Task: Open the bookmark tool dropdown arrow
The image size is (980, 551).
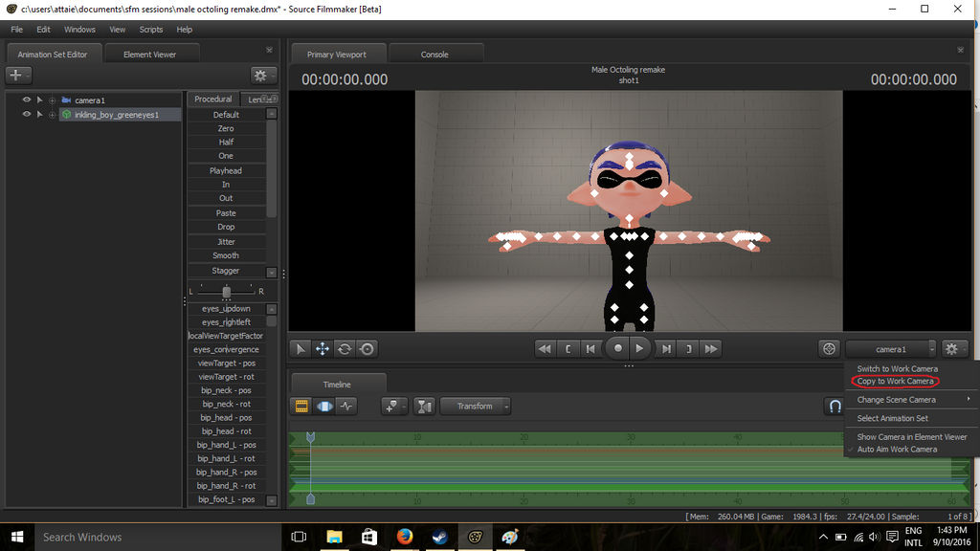Action: tap(404, 406)
